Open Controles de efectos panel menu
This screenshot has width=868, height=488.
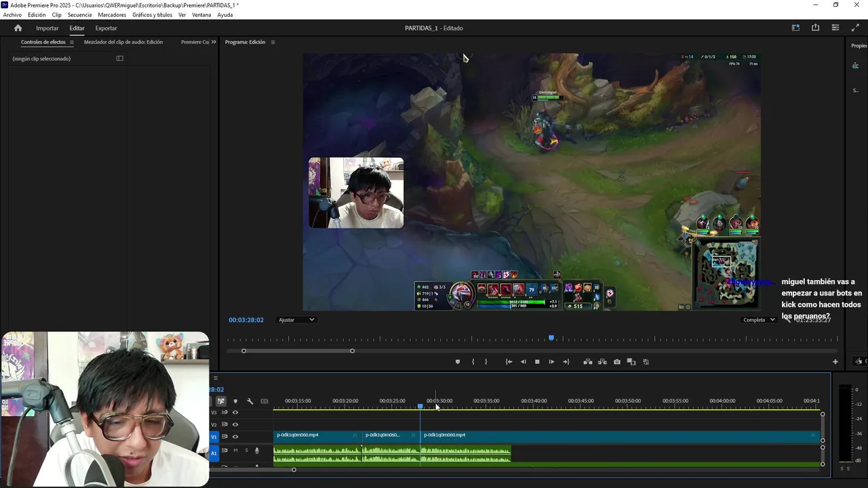click(x=72, y=42)
